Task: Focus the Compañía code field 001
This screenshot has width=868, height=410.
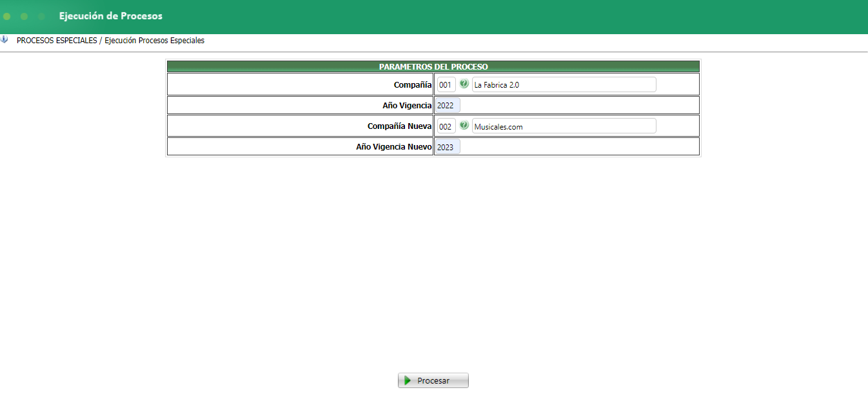Action: click(x=446, y=84)
